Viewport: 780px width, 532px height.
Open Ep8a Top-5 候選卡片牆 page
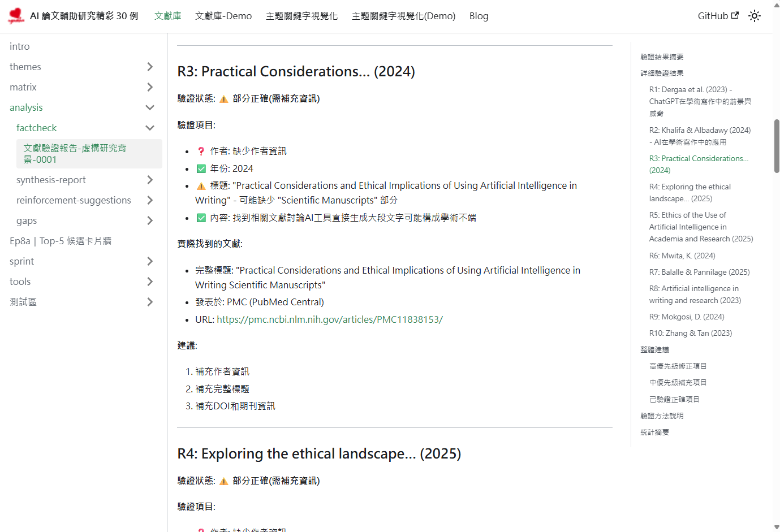coord(61,241)
